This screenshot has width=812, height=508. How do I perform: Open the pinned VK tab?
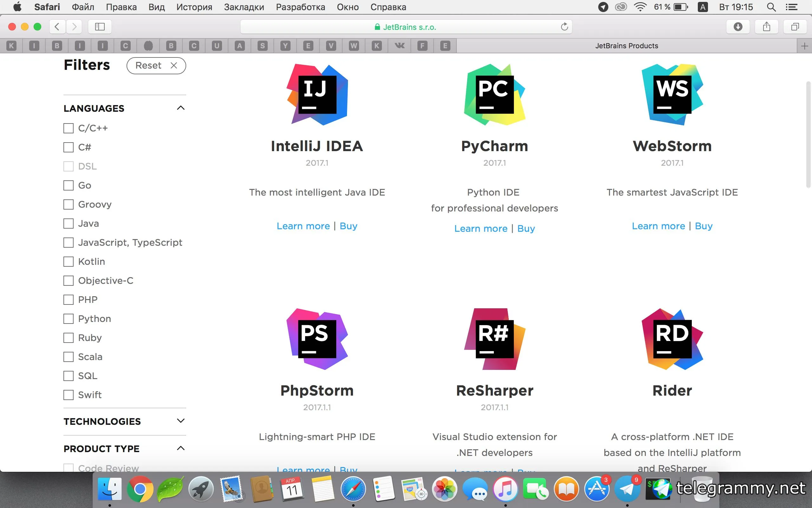pos(399,46)
